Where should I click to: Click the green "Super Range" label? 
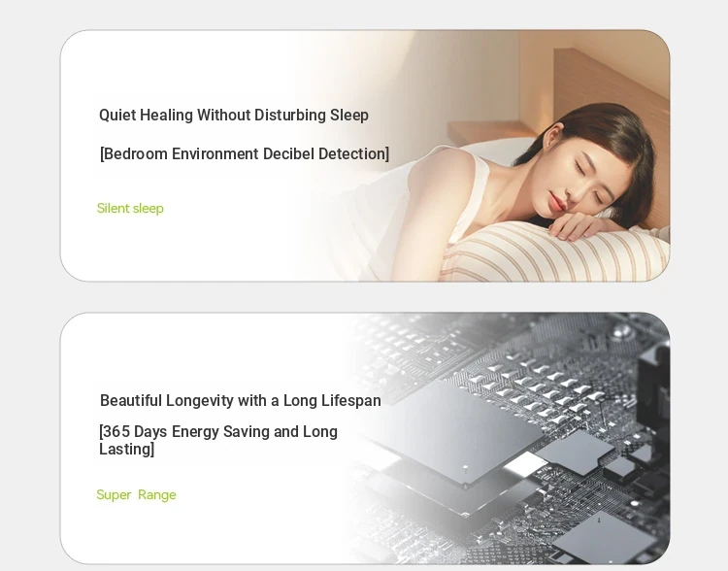tap(136, 495)
